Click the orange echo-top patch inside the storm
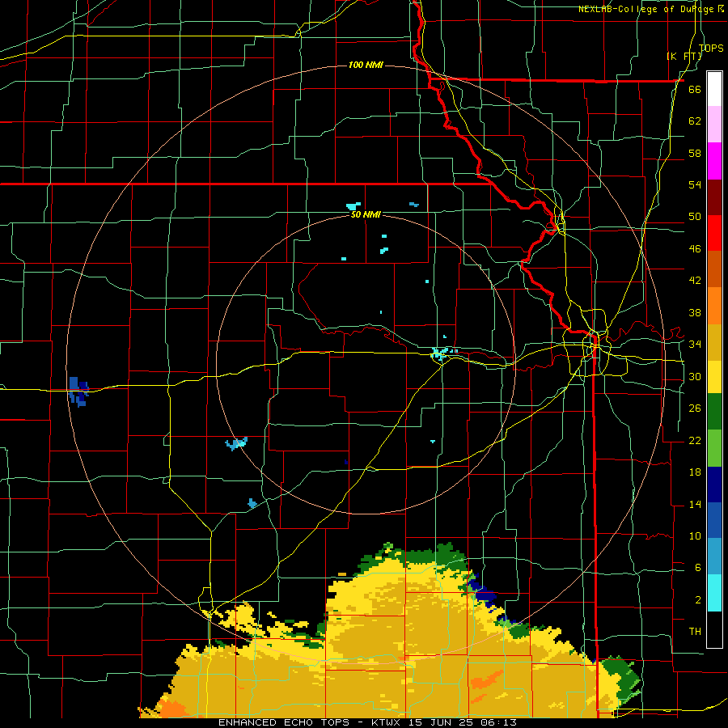The image size is (728, 728). click(x=487, y=679)
